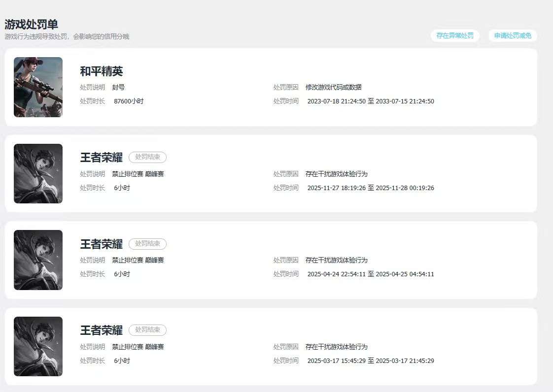The image size is (553, 392).
Task: Open the 王者荣耀 thumbnail dated 2025-03-17
Action: pyautogui.click(x=38, y=346)
